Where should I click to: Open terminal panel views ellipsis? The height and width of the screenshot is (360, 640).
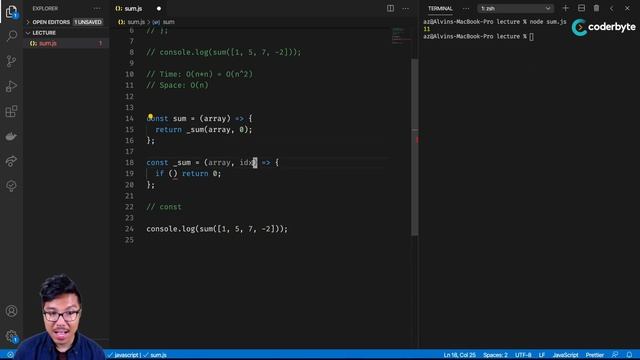[x=466, y=8]
